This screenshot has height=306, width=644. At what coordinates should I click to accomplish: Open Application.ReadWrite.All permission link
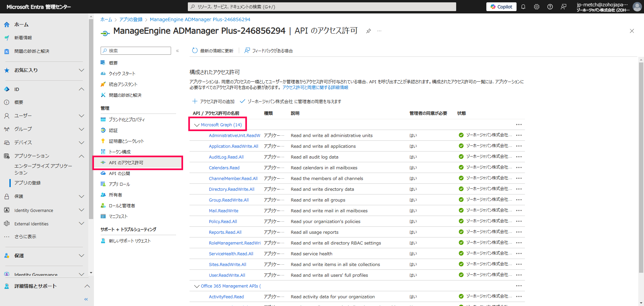233,146
